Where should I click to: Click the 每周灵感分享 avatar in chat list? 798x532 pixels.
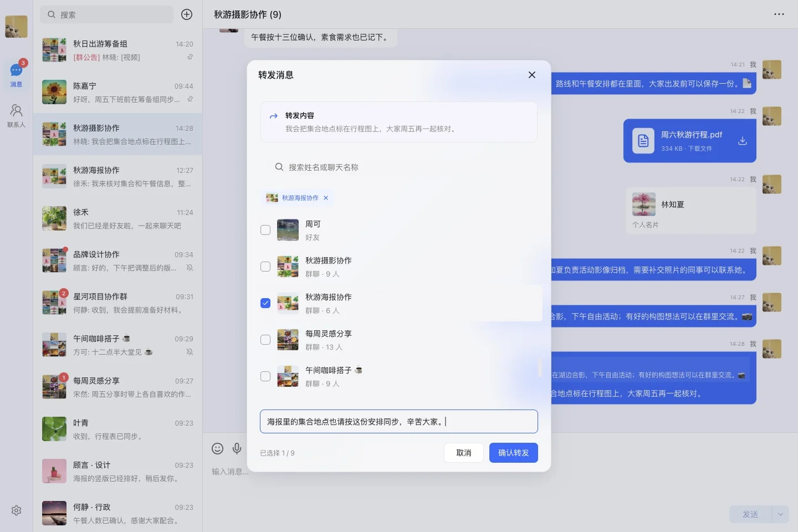(54, 387)
